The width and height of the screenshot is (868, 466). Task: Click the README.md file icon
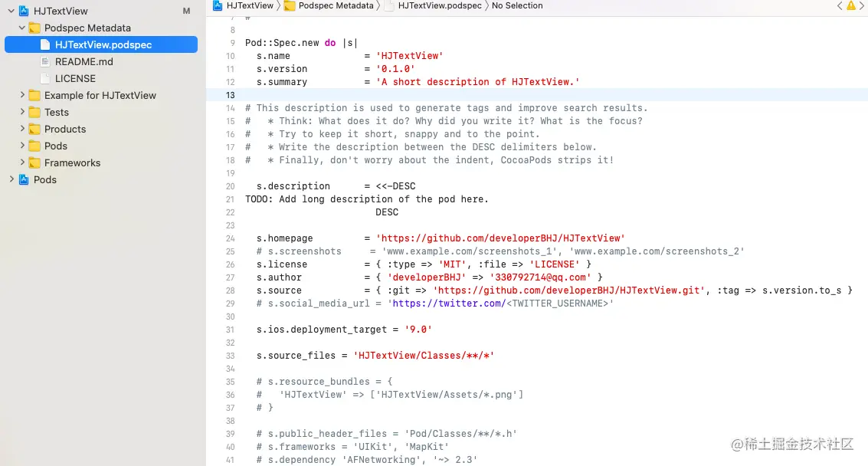coord(45,61)
